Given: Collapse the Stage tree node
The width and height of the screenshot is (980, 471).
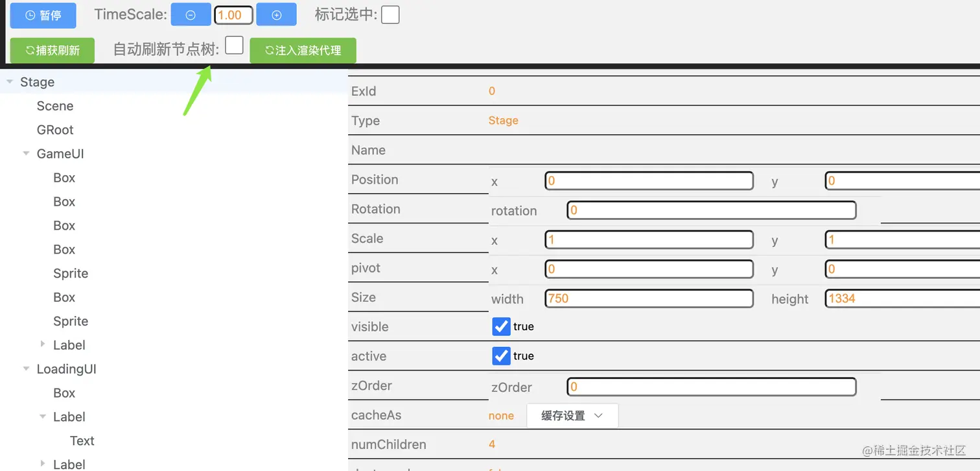Looking at the screenshot, I should tap(10, 82).
